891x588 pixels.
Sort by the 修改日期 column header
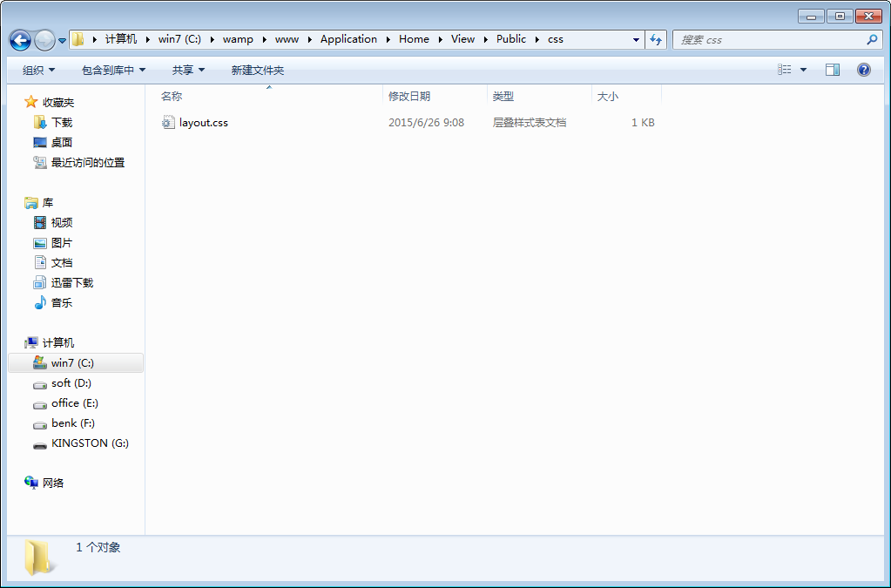409,97
